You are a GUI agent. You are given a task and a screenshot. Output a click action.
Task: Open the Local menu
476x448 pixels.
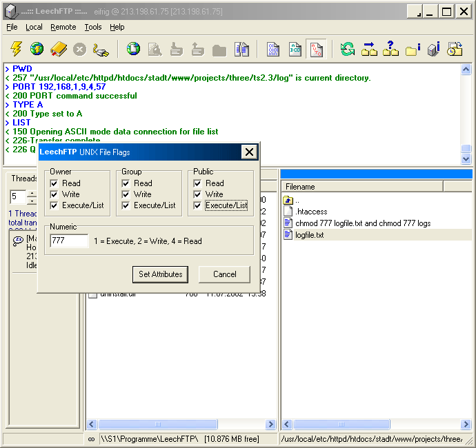point(34,28)
